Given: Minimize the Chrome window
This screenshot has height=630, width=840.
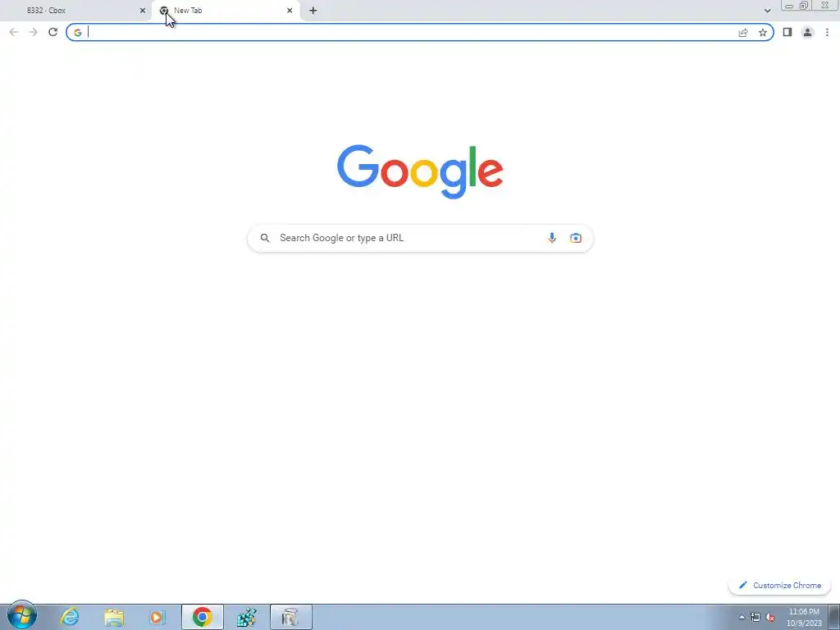Looking at the screenshot, I should [x=789, y=6].
